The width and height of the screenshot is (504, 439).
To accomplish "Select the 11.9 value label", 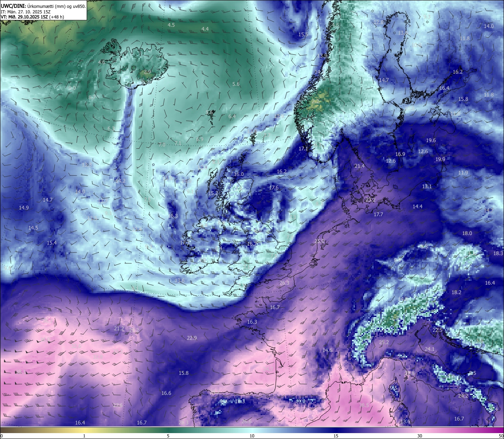I will [463, 172].
